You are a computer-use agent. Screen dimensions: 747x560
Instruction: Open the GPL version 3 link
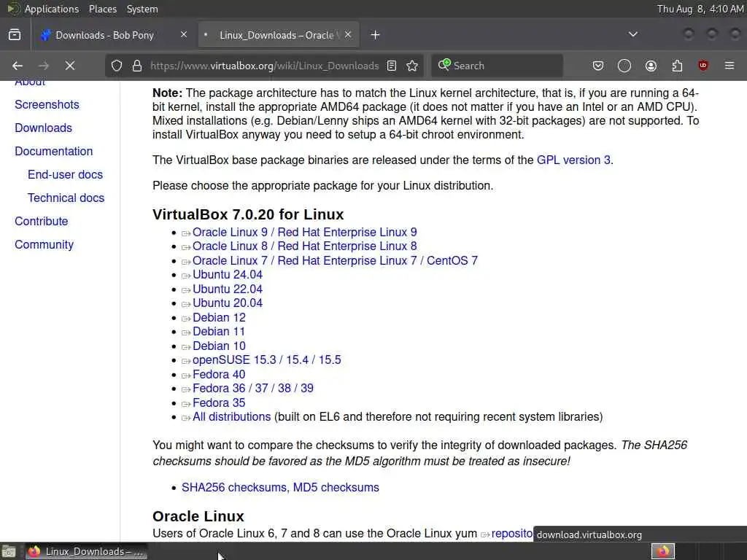point(573,160)
